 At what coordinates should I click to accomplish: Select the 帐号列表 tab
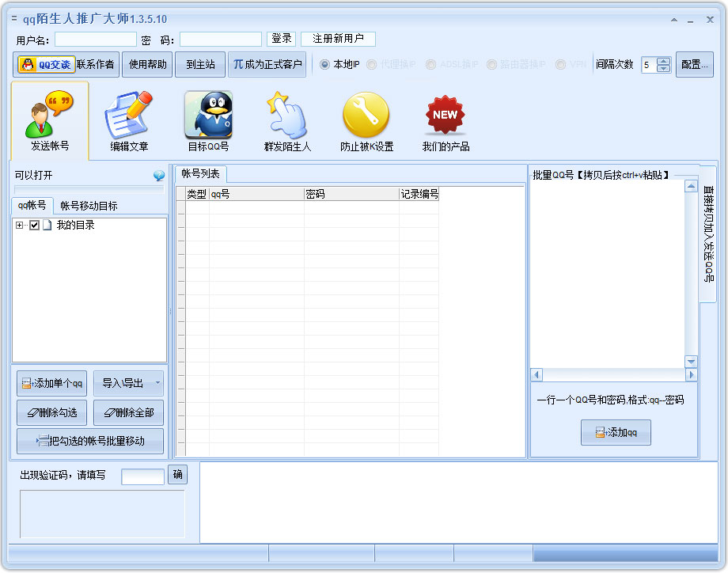click(x=200, y=173)
